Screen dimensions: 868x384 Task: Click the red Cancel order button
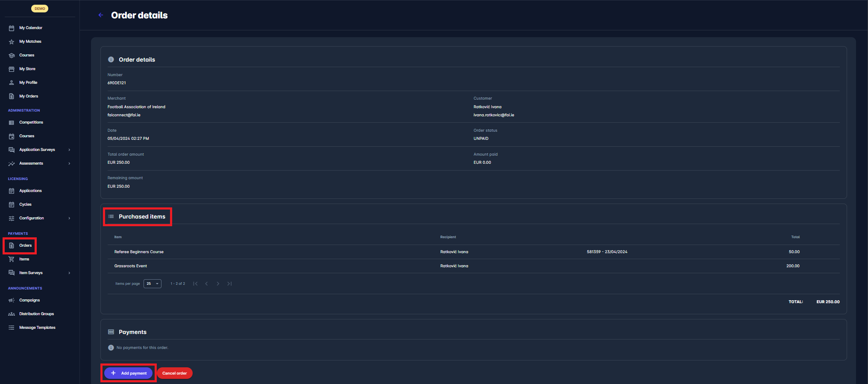click(174, 373)
